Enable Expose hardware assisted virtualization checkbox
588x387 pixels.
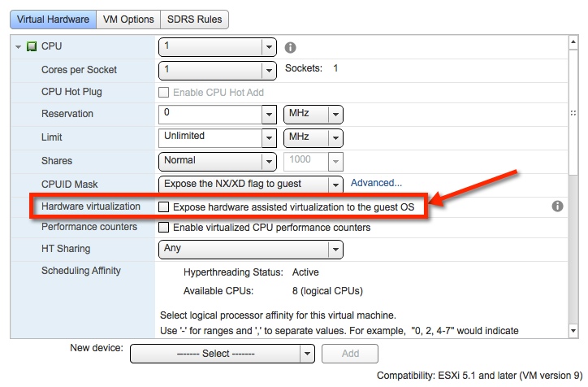point(163,207)
